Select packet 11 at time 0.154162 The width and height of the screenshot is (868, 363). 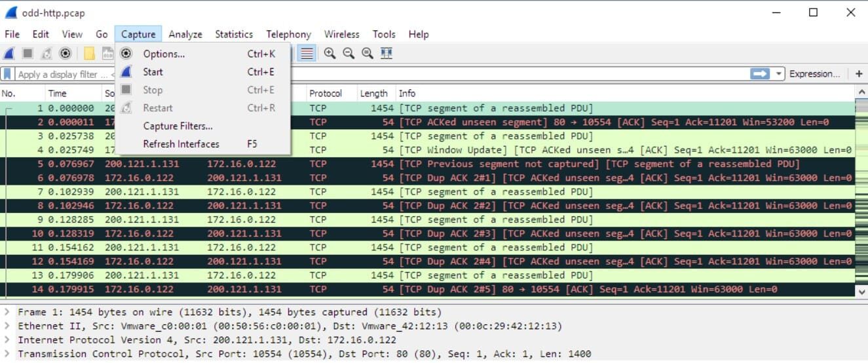[428, 248]
